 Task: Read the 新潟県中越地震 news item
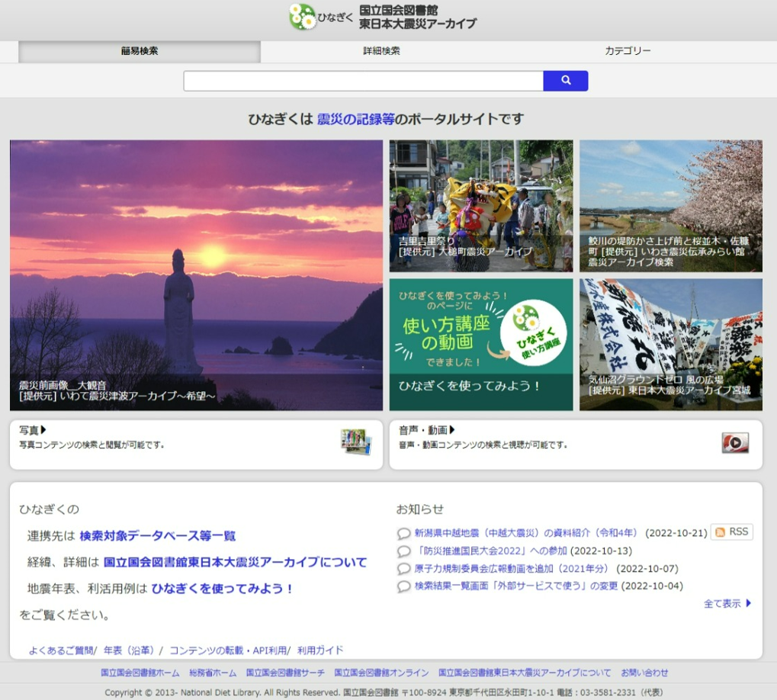[526, 533]
